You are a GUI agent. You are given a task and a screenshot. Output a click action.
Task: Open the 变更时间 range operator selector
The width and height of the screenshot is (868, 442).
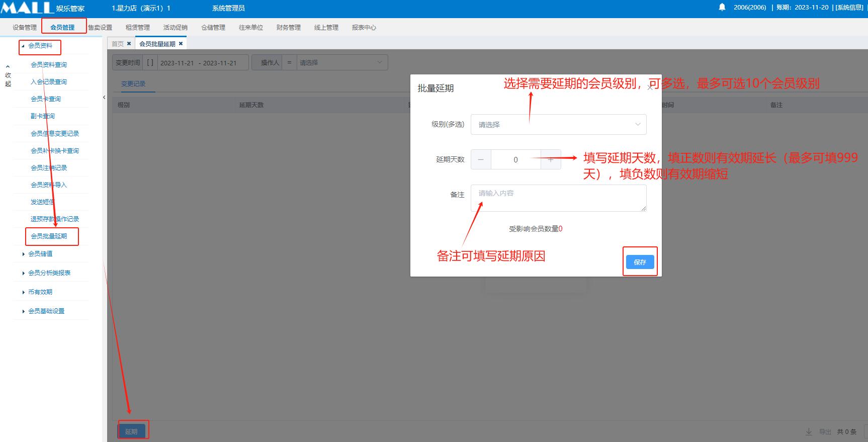point(150,62)
